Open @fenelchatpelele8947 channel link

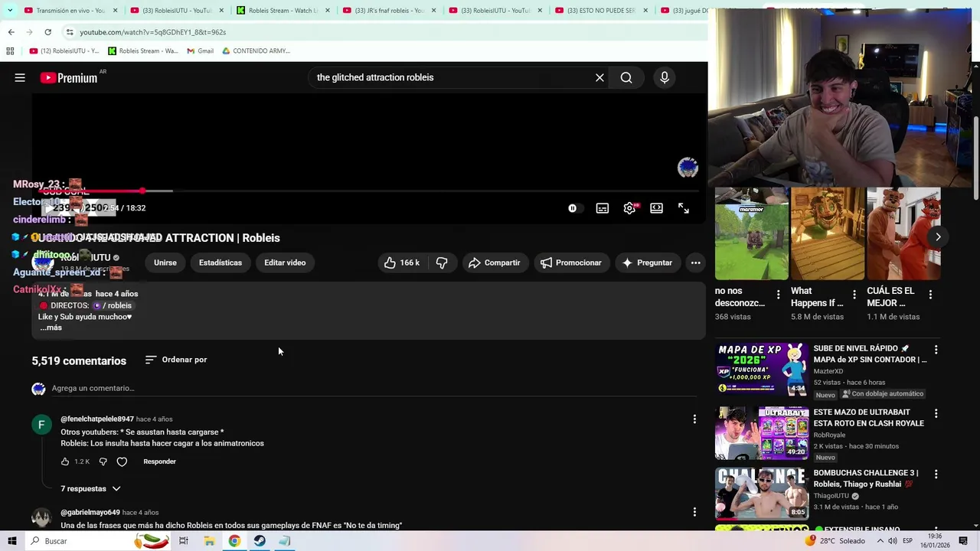tap(97, 419)
